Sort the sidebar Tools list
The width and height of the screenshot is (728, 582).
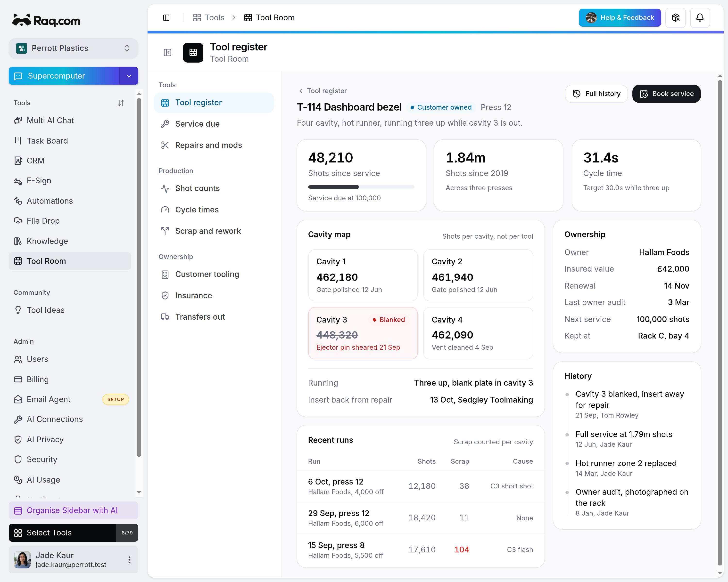pos(121,103)
